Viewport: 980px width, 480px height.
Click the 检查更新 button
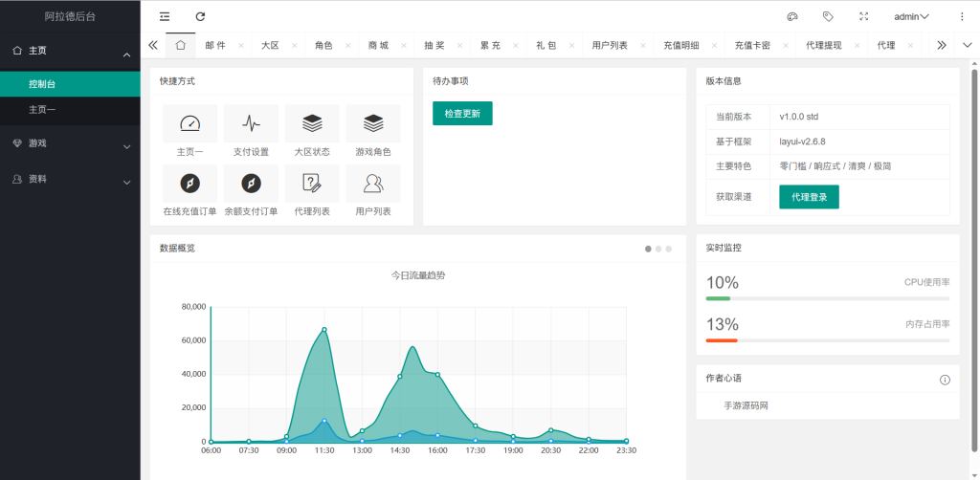coord(462,114)
